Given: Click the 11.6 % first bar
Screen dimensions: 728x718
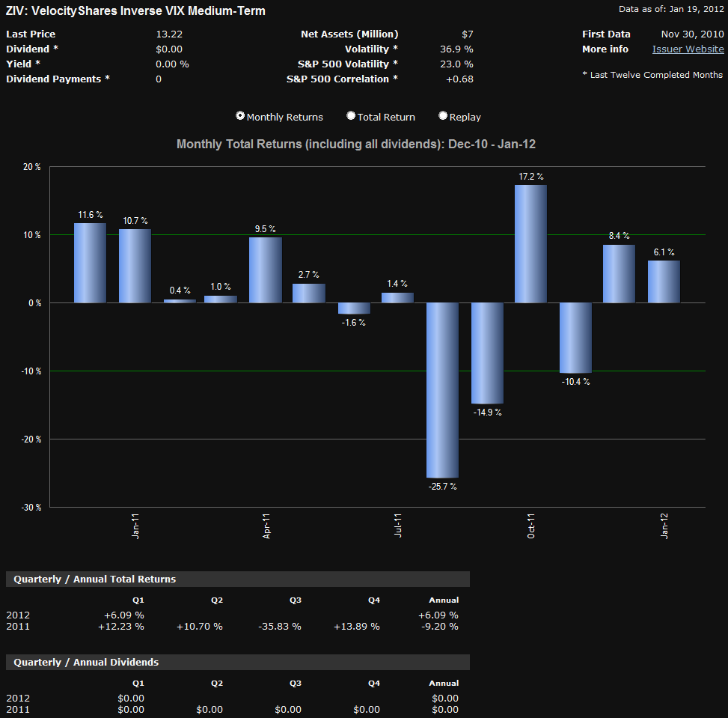Looking at the screenshot, I should click(90, 263).
